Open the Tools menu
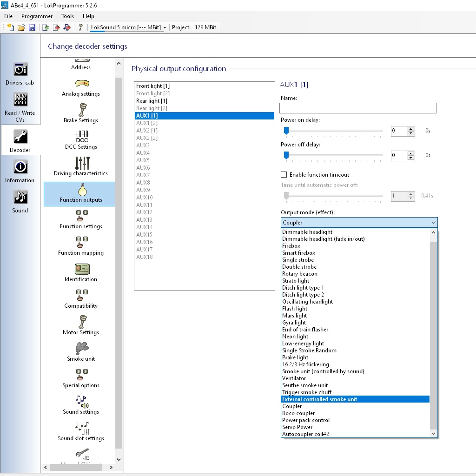 point(67,16)
